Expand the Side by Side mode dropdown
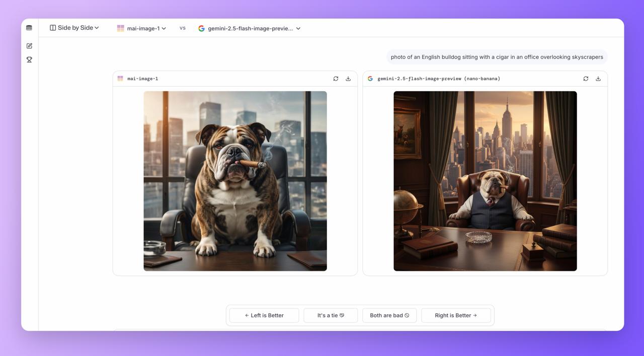Image resolution: width=644 pixels, height=356 pixels. pos(74,28)
